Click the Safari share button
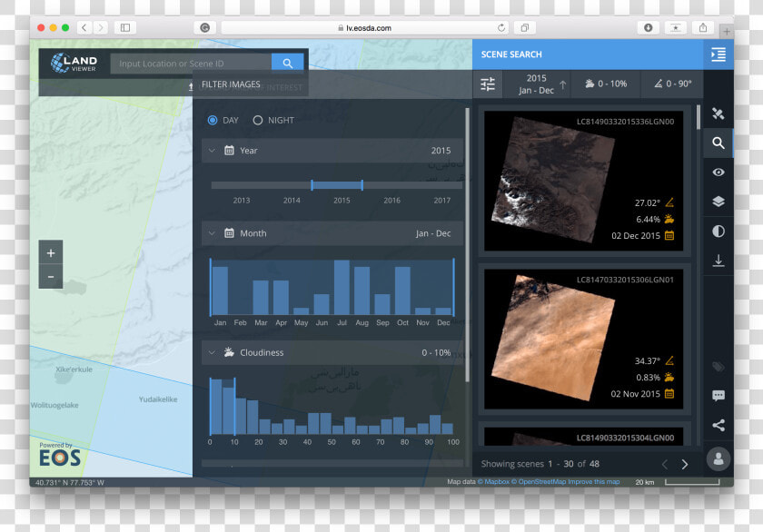 pyautogui.click(x=703, y=28)
